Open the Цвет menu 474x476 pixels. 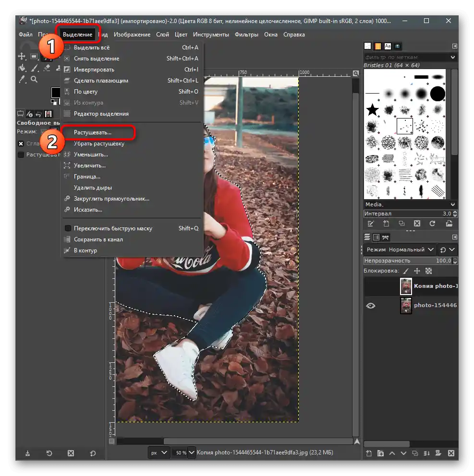(x=181, y=35)
